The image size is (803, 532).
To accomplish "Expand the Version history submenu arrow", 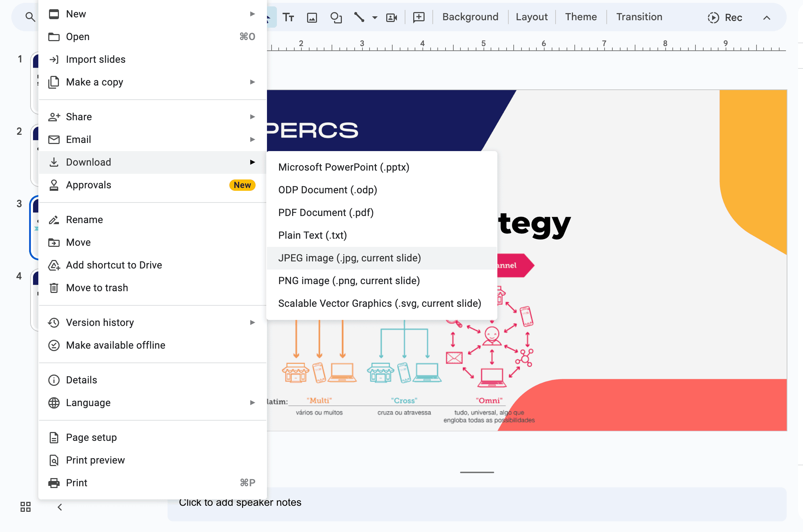I will coord(252,322).
